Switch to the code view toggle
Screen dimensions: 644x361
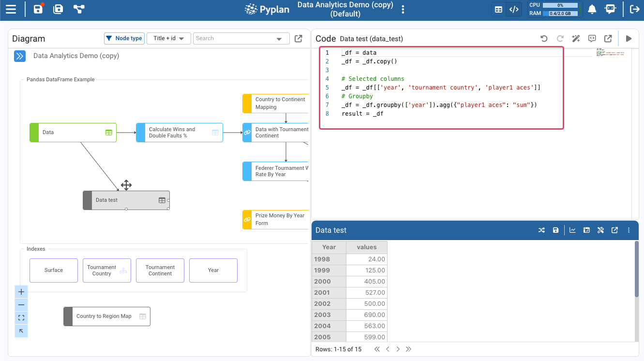[x=514, y=9]
